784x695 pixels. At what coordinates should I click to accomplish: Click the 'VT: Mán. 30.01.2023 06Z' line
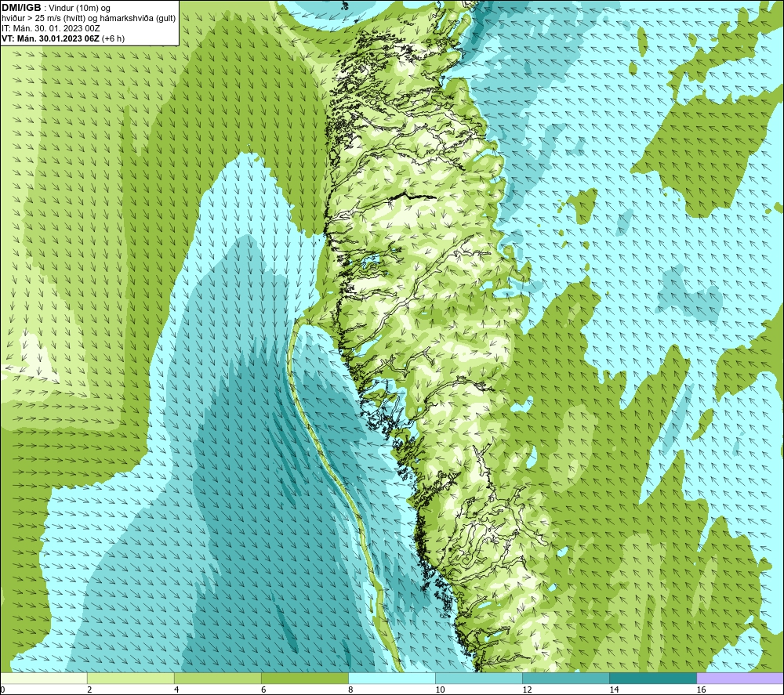[x=50, y=38]
